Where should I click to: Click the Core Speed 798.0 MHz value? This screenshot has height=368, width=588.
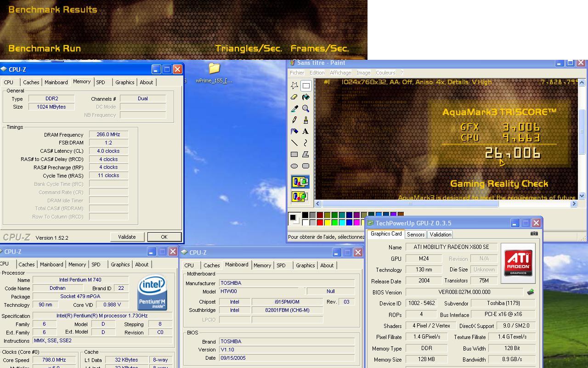pos(54,360)
